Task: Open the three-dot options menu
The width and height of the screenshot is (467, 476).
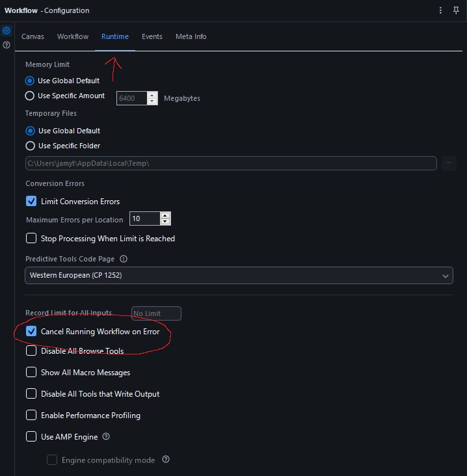Action: [x=441, y=10]
